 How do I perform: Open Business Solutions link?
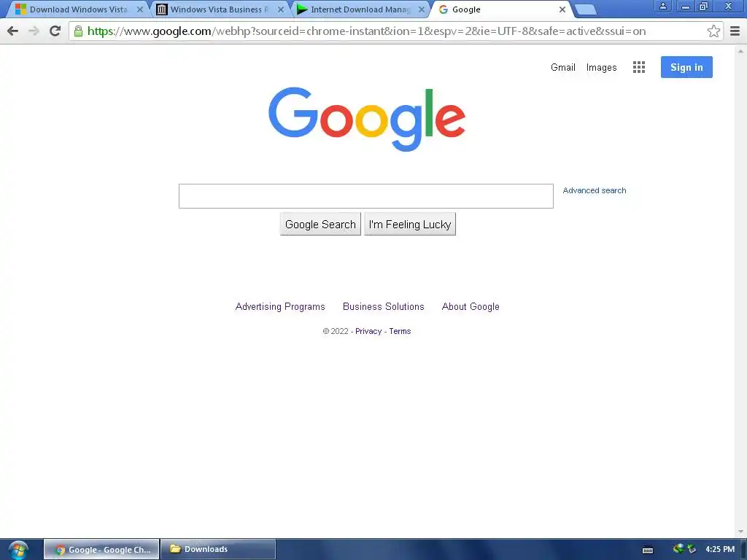(x=384, y=307)
